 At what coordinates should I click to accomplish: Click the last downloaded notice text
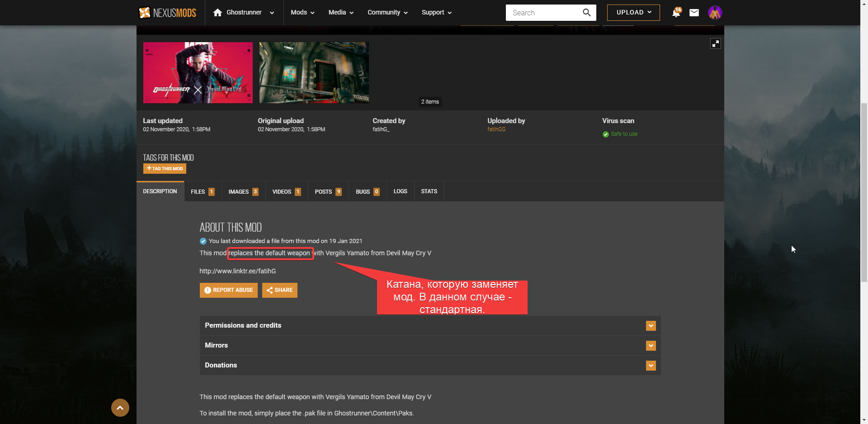pyautogui.click(x=285, y=241)
